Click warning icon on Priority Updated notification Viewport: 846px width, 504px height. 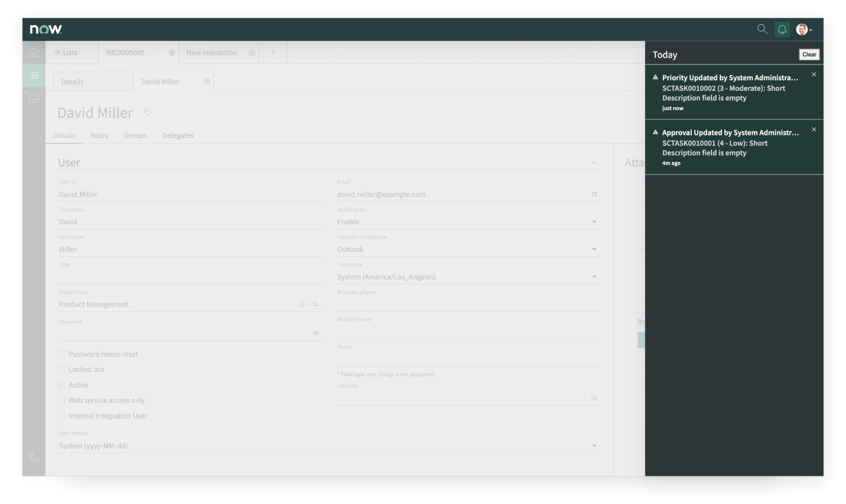click(655, 77)
